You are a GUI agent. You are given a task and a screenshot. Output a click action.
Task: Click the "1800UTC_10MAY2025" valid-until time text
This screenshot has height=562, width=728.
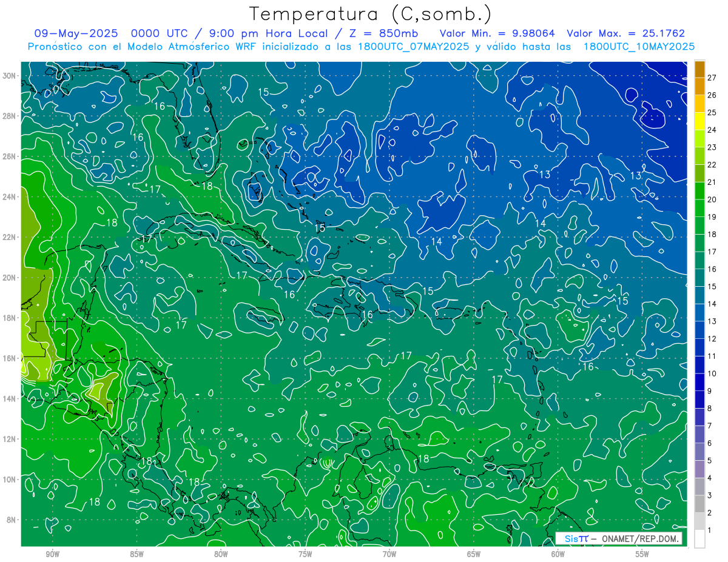(639, 47)
